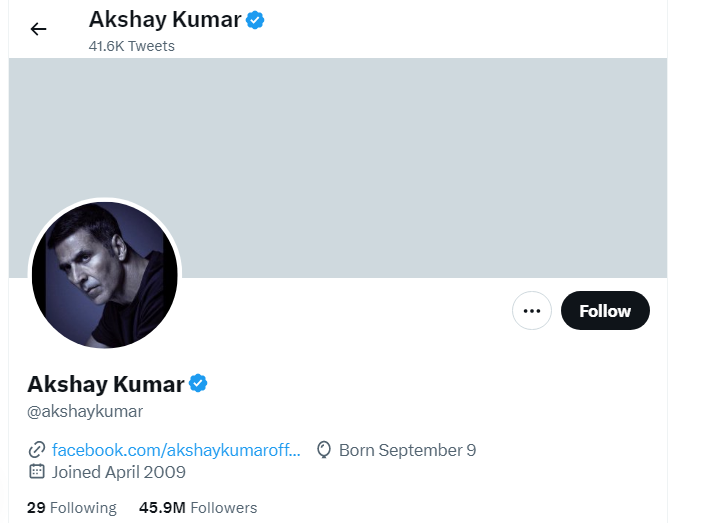Image resolution: width=724 pixels, height=523 pixels.
Task: Click verified badge beside profile name
Action: point(198,383)
